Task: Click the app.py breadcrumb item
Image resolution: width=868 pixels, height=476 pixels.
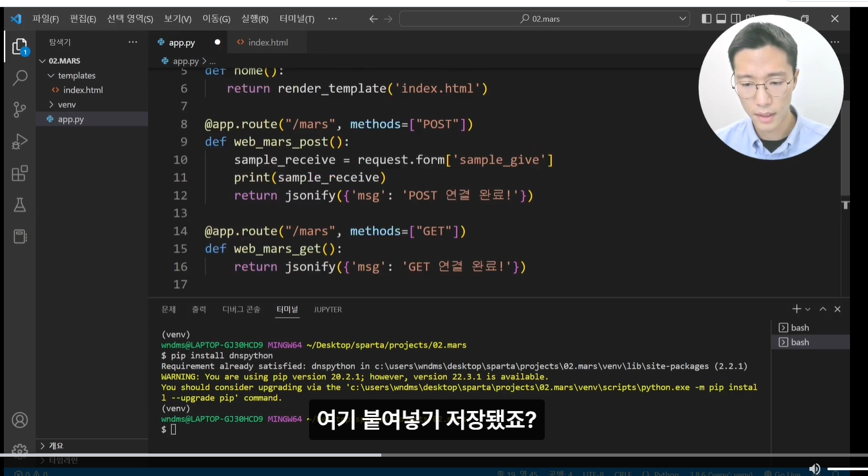Action: [185, 61]
